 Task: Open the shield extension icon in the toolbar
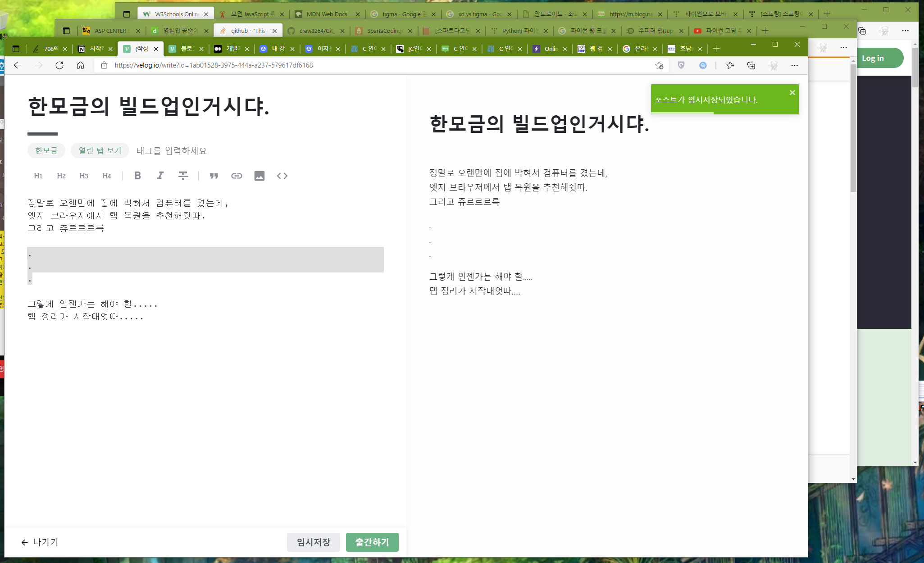(x=681, y=65)
